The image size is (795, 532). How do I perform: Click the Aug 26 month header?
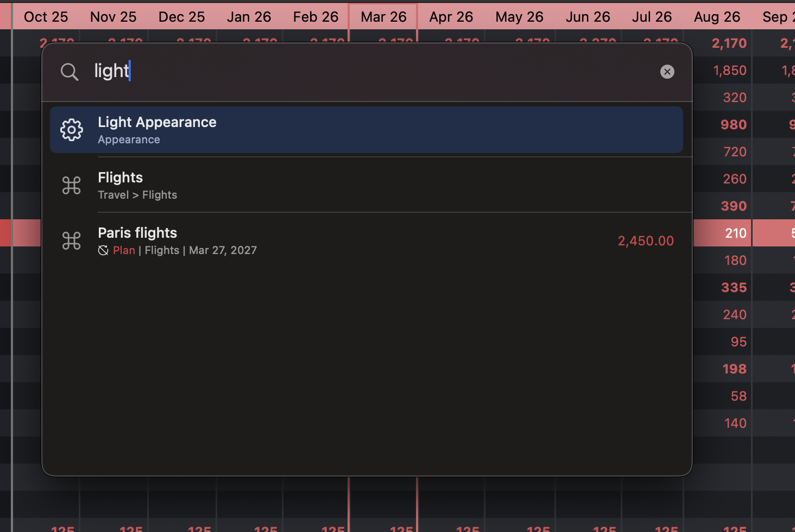(716, 17)
